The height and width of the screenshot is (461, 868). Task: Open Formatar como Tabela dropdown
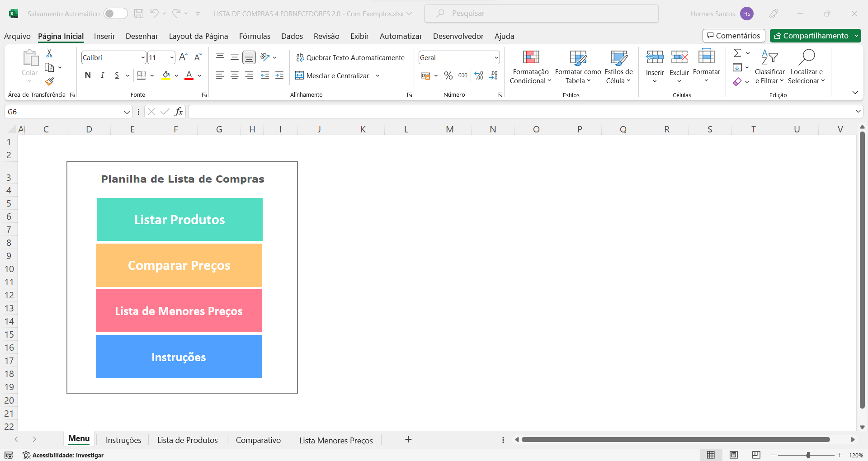click(x=578, y=67)
